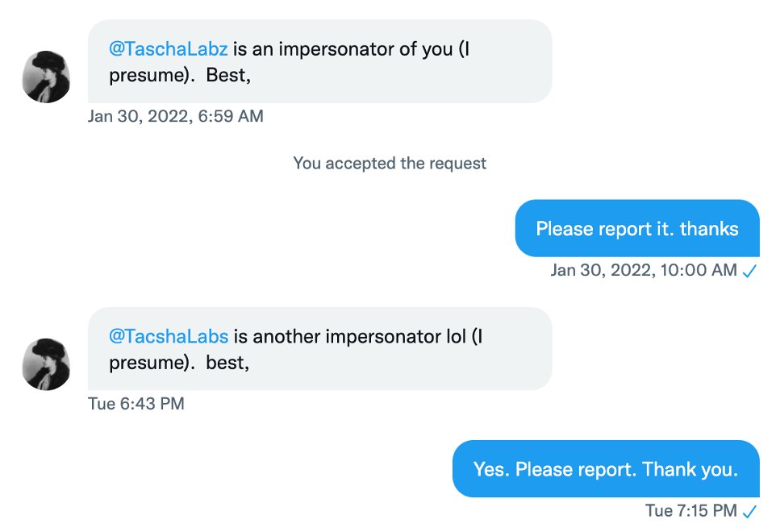Screen dimensions: 776x532
Task: Click the capitalized word 'Best,' in first message
Action: click(228, 75)
